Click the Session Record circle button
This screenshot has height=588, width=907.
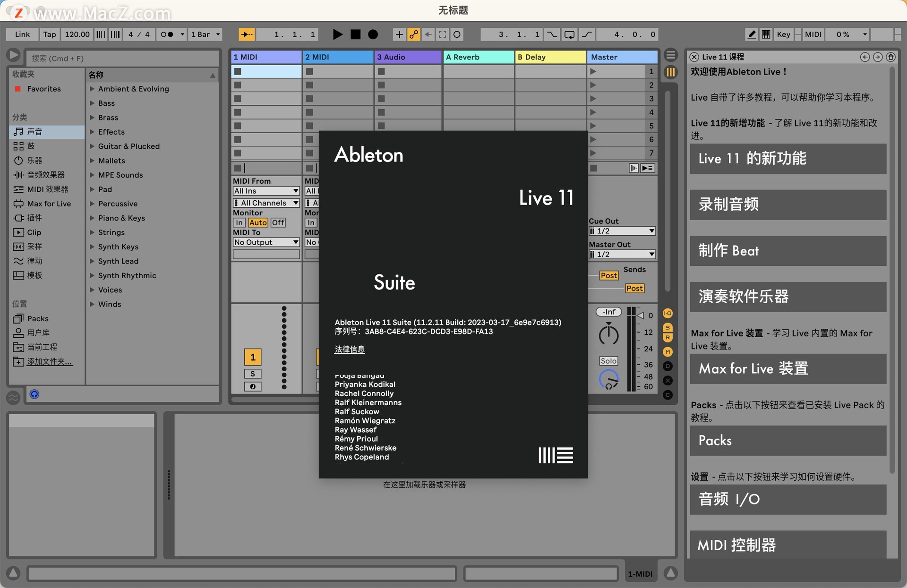click(x=457, y=34)
